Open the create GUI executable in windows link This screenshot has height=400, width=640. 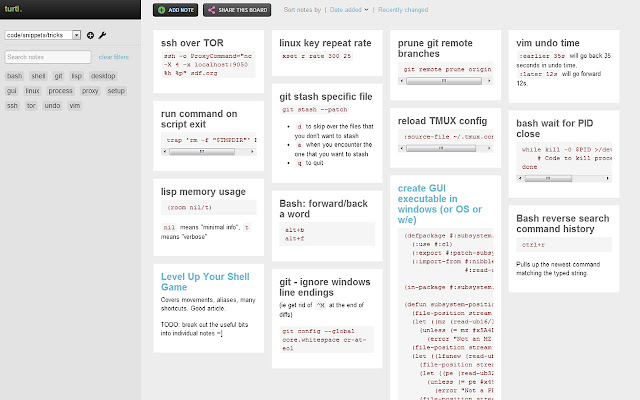coord(440,204)
